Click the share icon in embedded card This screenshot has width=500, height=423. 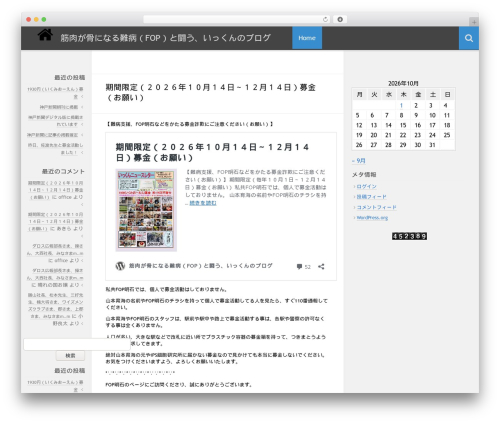click(321, 266)
